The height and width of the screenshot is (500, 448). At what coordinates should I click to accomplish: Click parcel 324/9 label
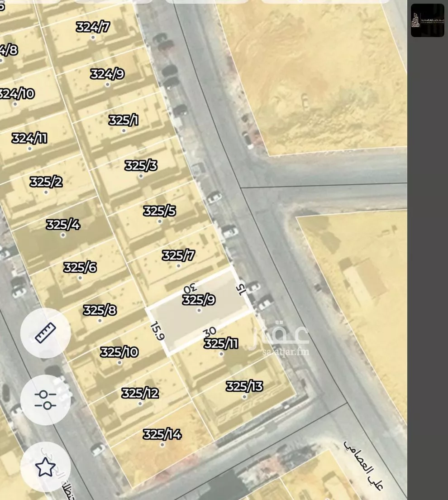(107, 74)
